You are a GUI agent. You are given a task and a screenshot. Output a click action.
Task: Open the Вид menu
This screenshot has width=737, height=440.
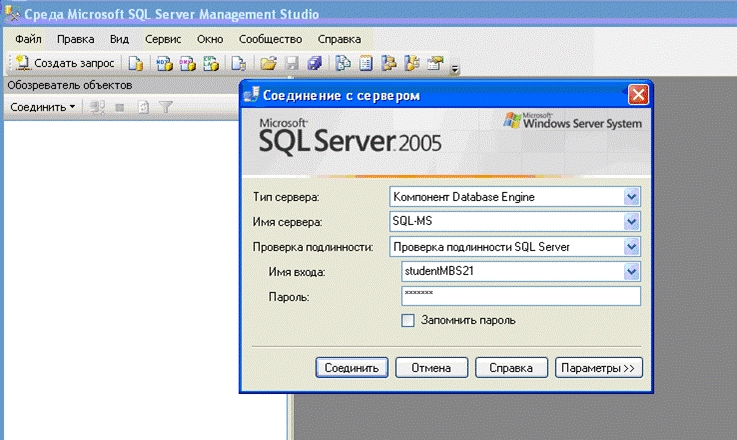[x=119, y=39]
